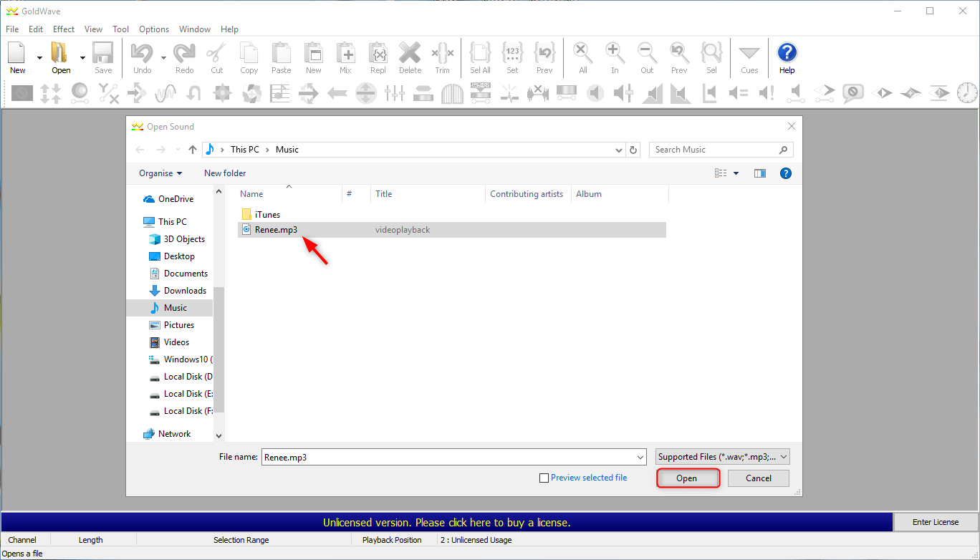
Task: Open the View menu
Action: pos(93,29)
